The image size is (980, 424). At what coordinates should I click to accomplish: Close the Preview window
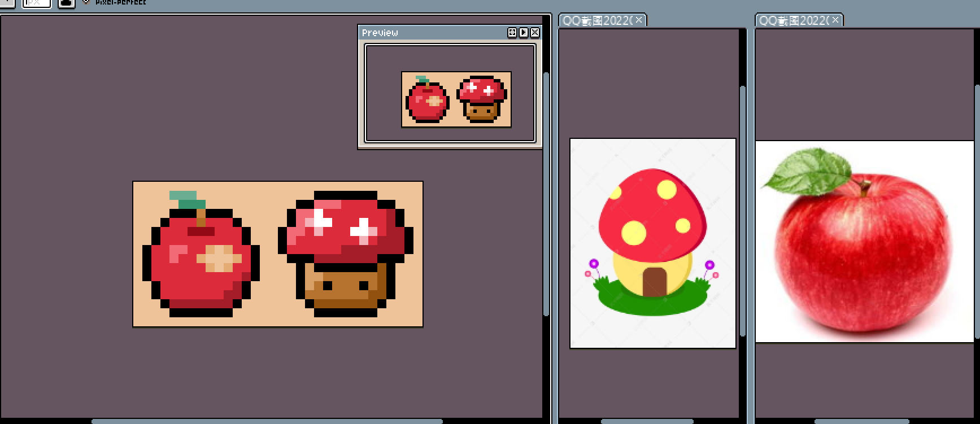pos(534,33)
